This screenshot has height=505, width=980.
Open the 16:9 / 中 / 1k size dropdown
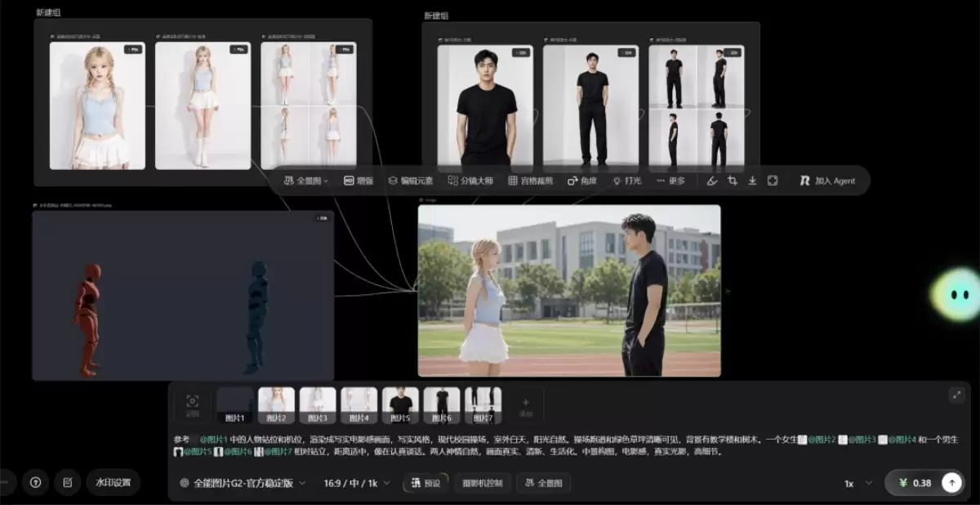tap(357, 483)
